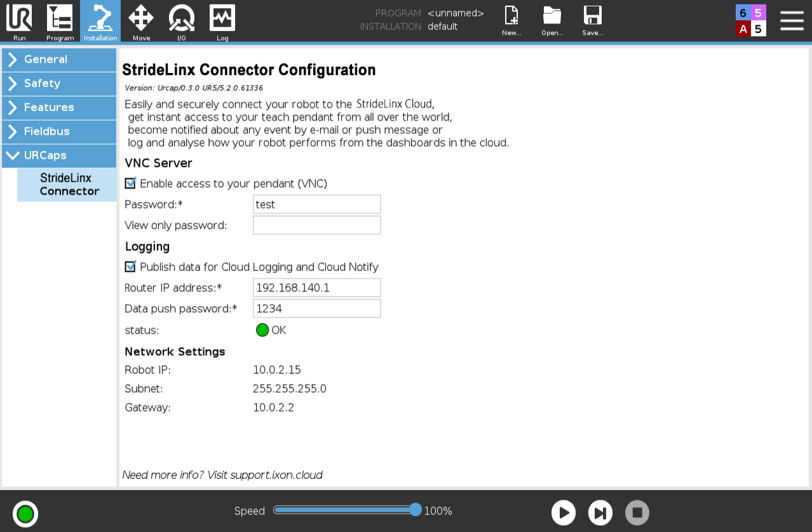Open the Log tab
Viewport: 812px width, 532px height.
222,22
